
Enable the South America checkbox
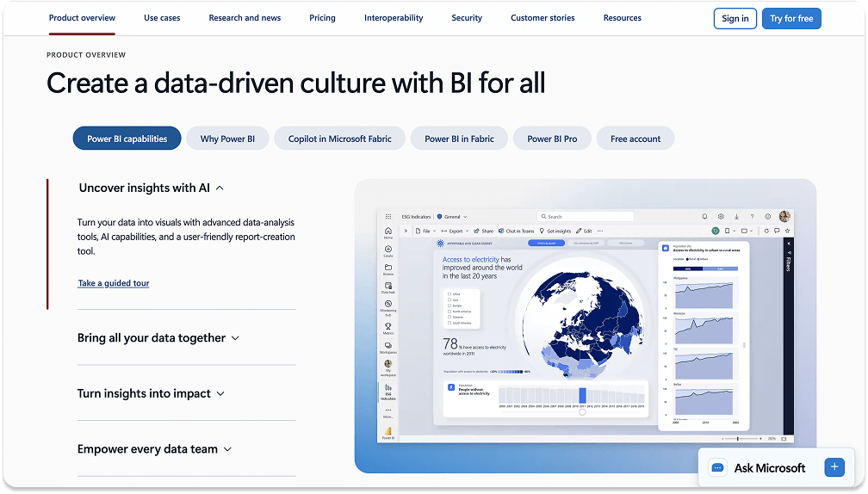coord(449,323)
